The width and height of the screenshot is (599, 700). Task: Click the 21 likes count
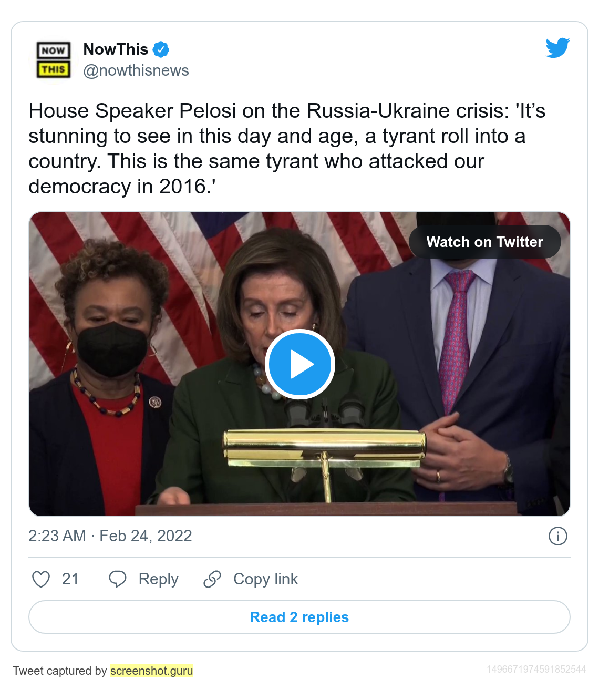pyautogui.click(x=70, y=579)
